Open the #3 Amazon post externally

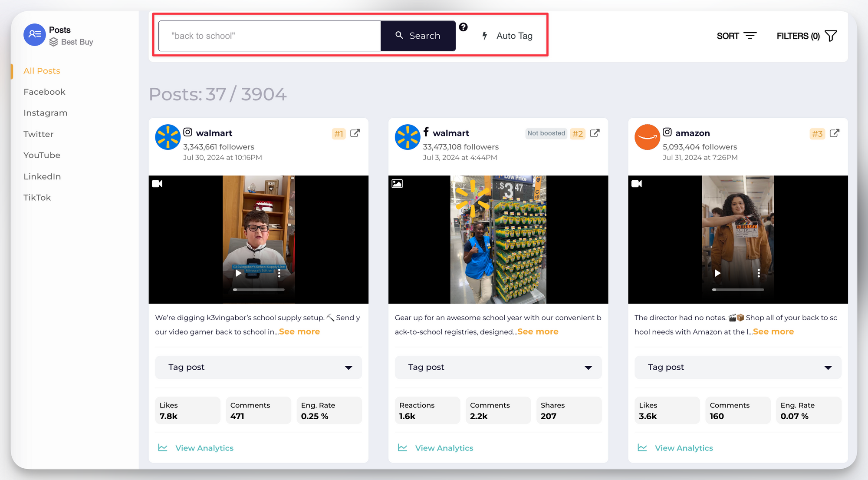[835, 133]
